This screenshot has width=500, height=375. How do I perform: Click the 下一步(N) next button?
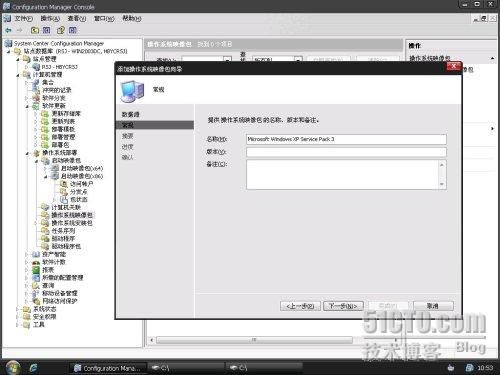coord(343,306)
